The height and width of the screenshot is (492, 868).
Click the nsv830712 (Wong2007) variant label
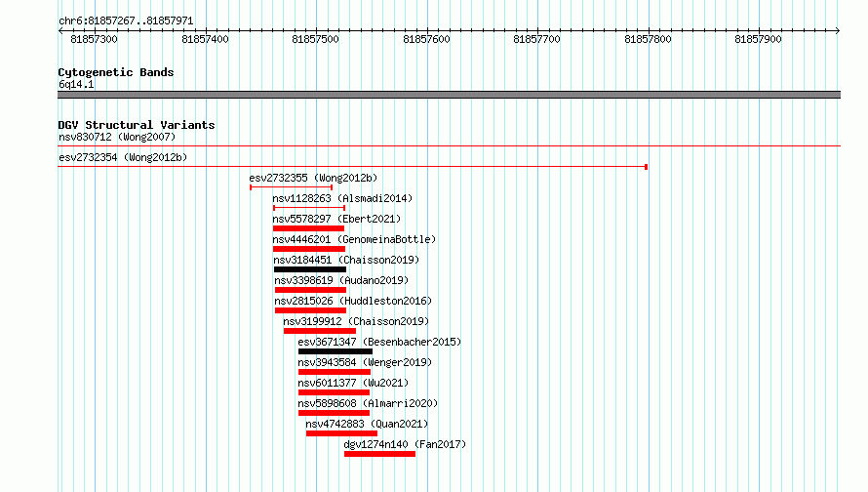pos(117,137)
